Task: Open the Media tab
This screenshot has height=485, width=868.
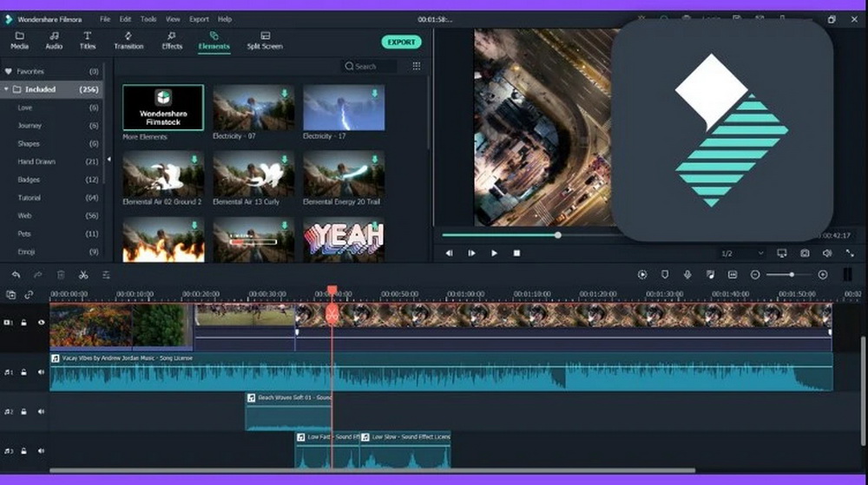Action: click(19, 41)
